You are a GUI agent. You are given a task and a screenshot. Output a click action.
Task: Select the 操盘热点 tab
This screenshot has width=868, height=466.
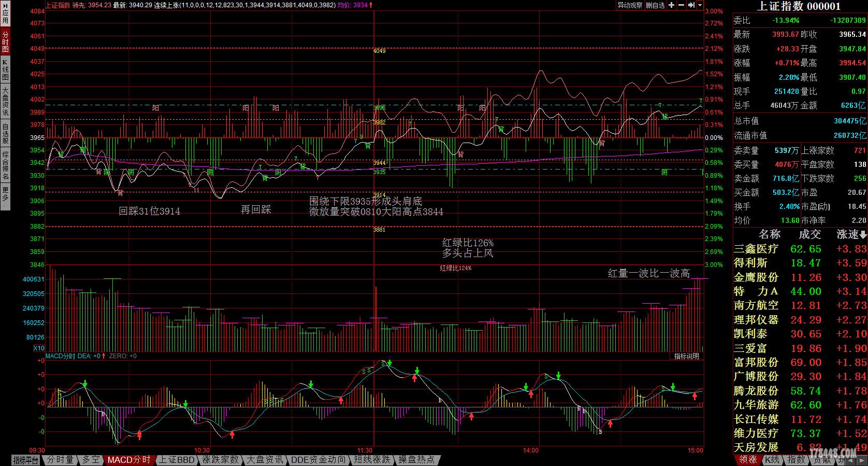(x=417, y=460)
